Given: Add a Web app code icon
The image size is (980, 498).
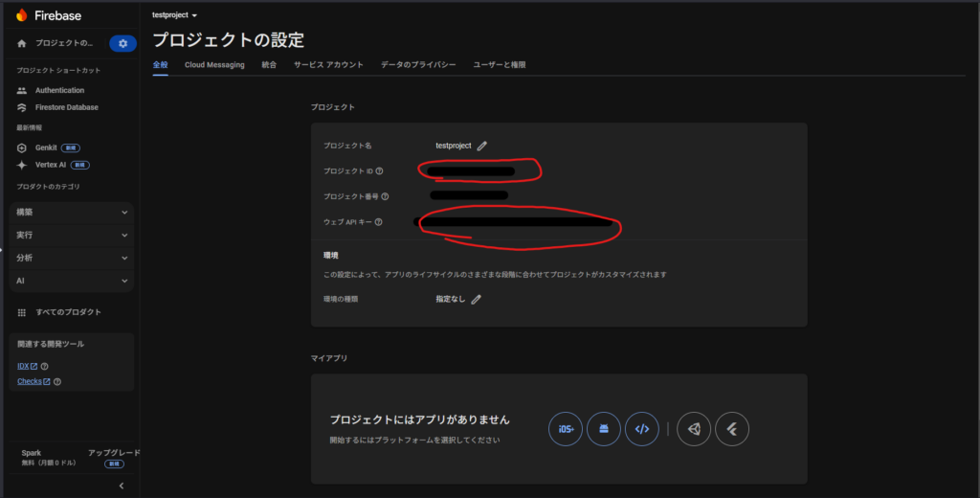Looking at the screenshot, I should tap(642, 429).
